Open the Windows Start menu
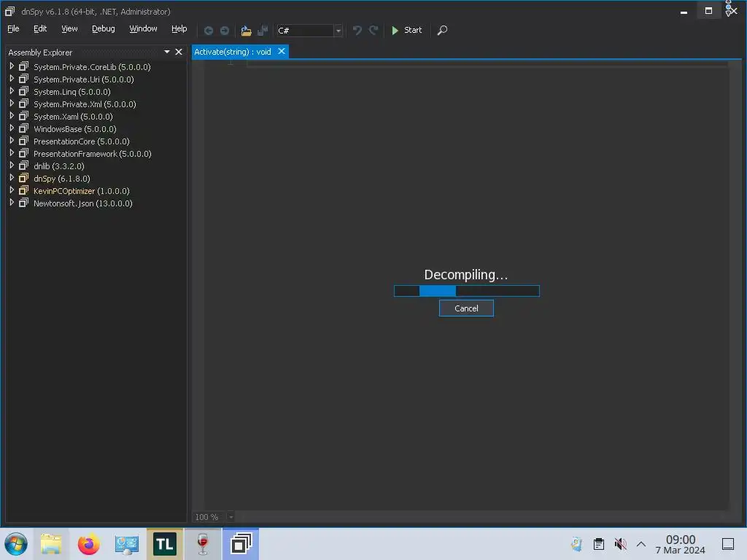This screenshot has height=560, width=747. (x=16, y=544)
